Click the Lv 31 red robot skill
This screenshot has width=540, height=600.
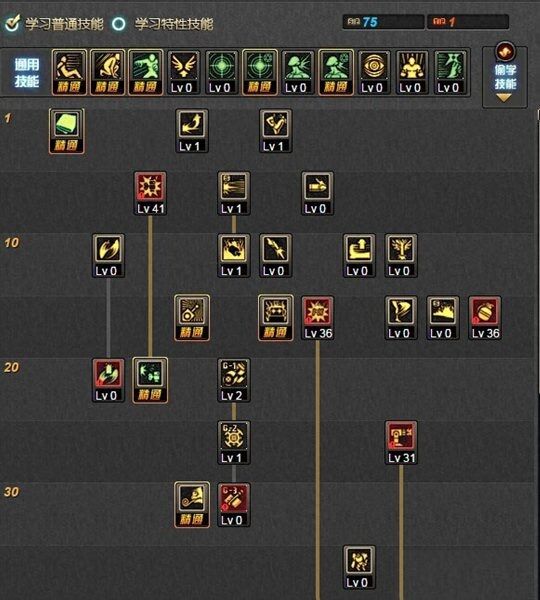(401, 442)
